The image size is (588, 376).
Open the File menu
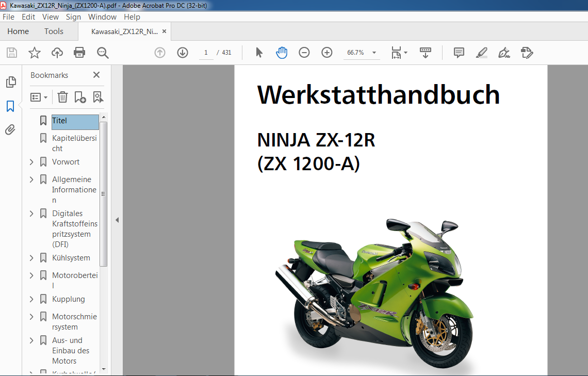tap(8, 17)
